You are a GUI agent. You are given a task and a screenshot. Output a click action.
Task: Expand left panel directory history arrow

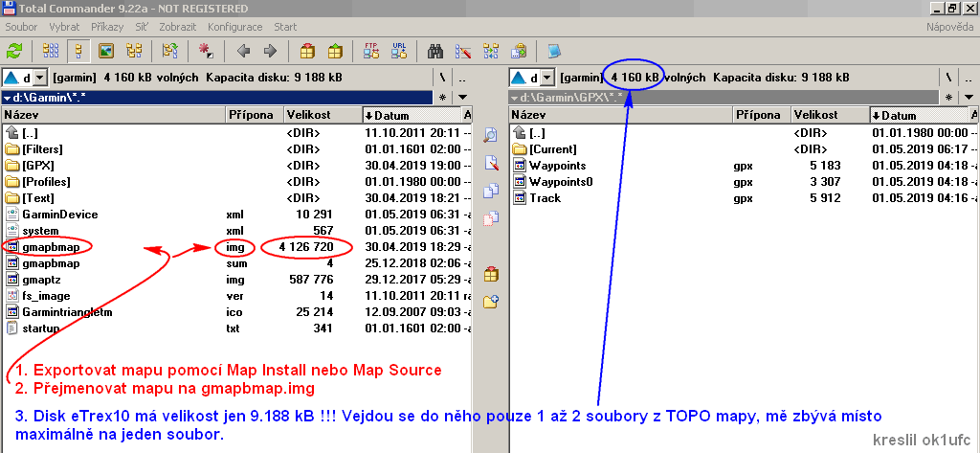point(463,97)
